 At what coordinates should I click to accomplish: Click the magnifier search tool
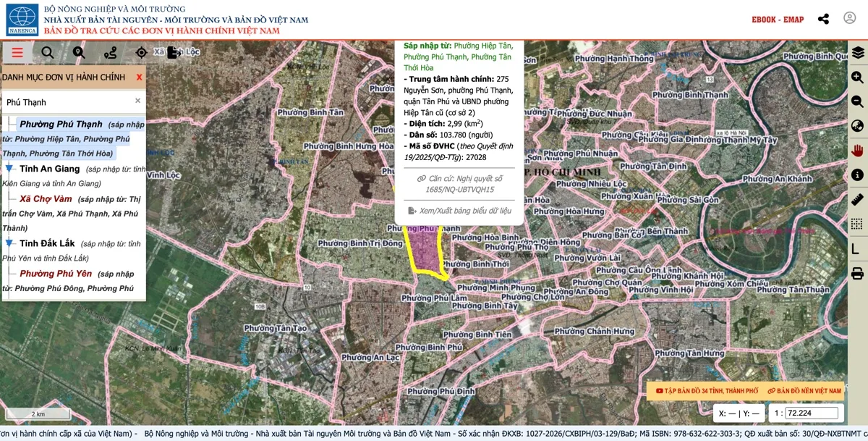click(48, 52)
